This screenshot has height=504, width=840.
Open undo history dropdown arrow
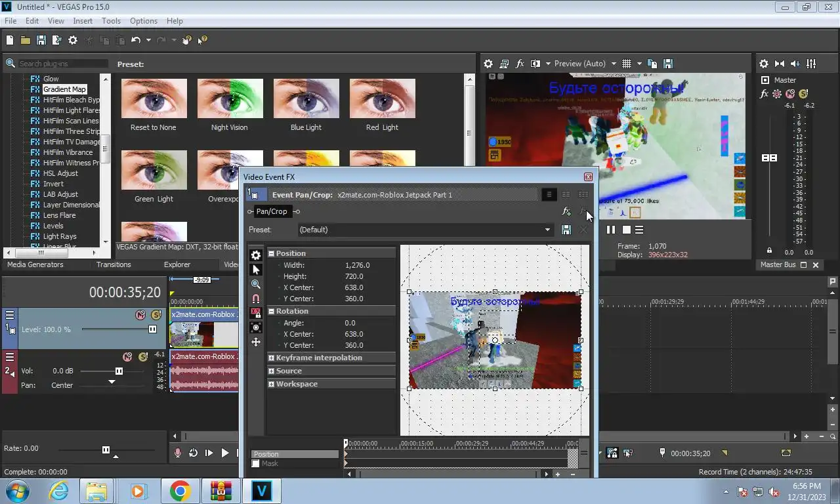click(x=148, y=40)
